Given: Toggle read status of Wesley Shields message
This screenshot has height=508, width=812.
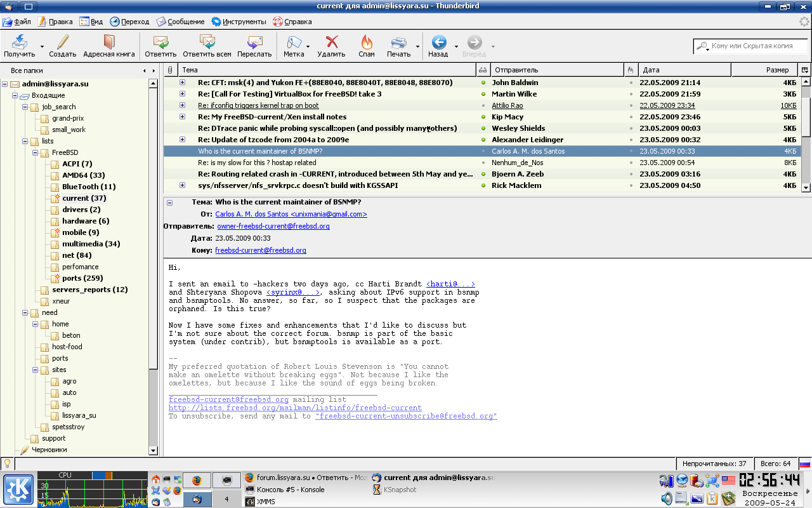Looking at the screenshot, I should click(483, 128).
